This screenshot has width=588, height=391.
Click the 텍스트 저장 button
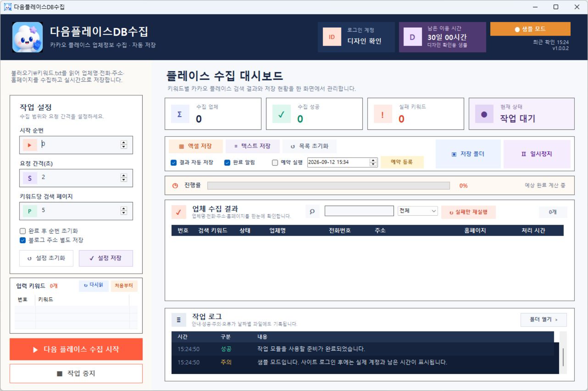[x=252, y=146]
